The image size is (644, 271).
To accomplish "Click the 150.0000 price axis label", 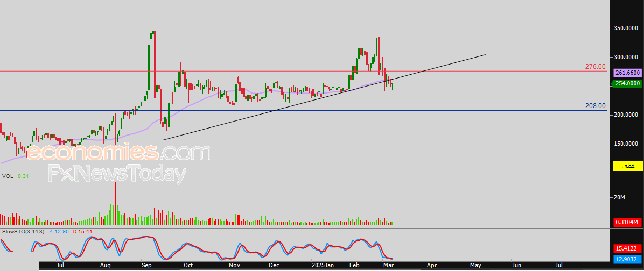I will click(x=626, y=144).
